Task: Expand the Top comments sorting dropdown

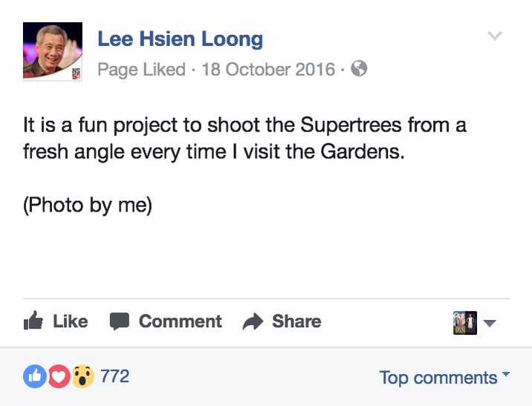Action: 444,377
